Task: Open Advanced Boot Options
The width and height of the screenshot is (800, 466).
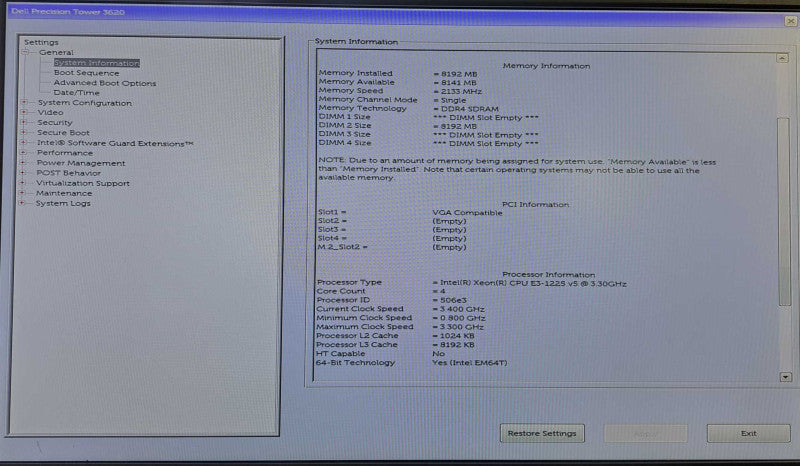Action: point(105,83)
